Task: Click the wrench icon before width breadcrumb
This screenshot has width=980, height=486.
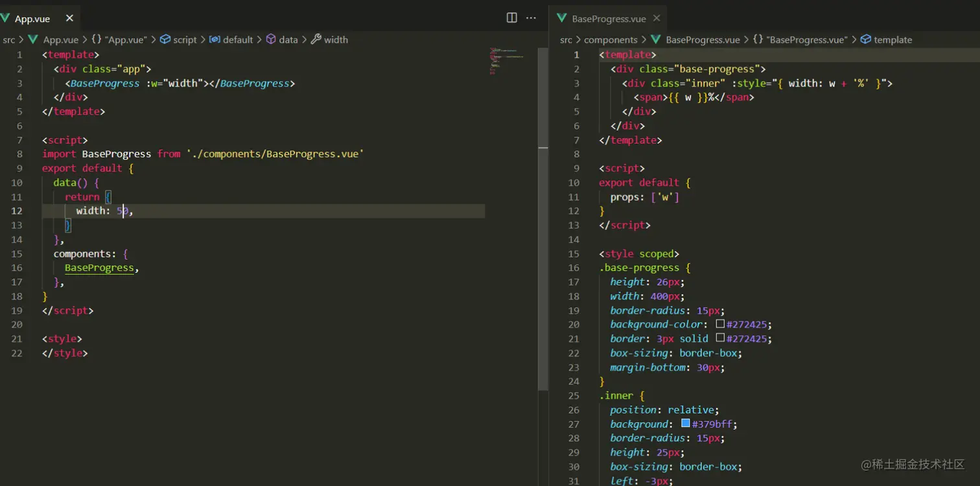Action: 316,40
